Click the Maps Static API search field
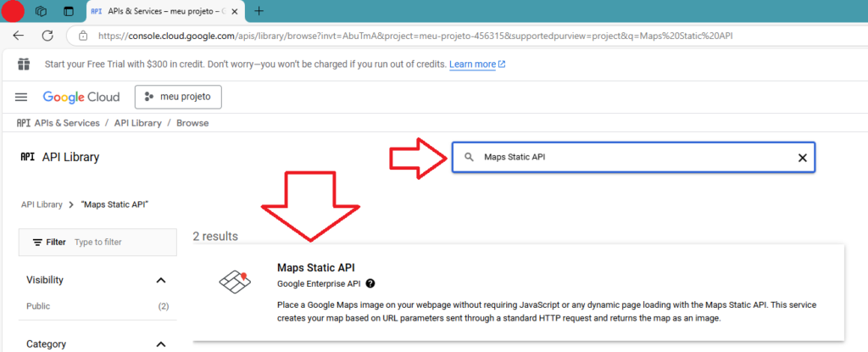Screen dimensions: 868x352 [x=632, y=158]
